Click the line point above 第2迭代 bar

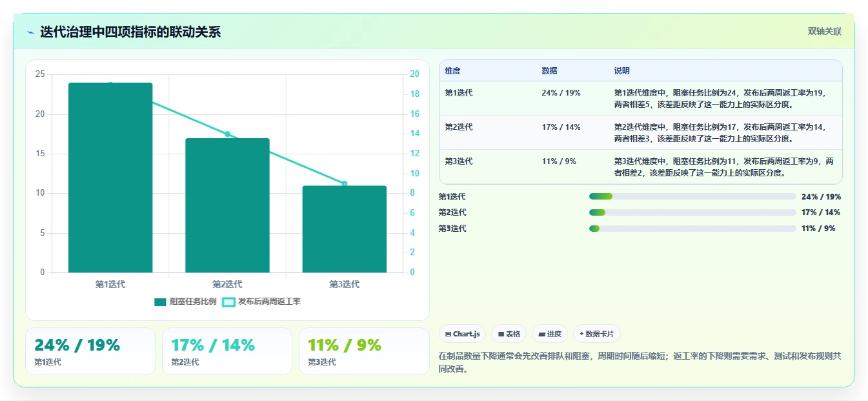227,134
